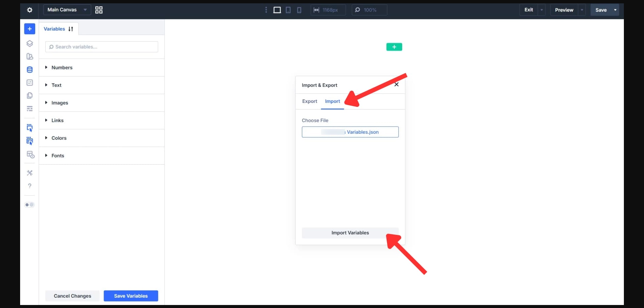The image size is (644, 308).
Task: Expand the Numbers variables section
Action: point(62,67)
